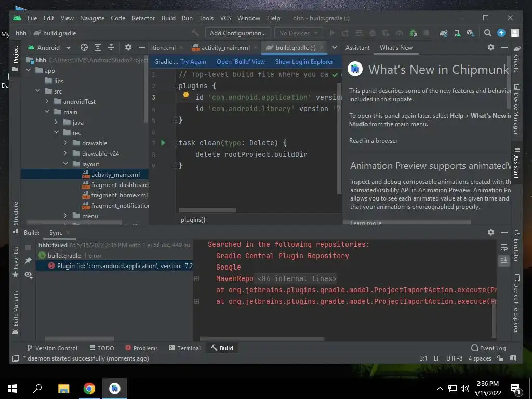Screen dimensions: 532x399
Task: Open SDK Manager toolbar icon
Action: click(x=470, y=33)
